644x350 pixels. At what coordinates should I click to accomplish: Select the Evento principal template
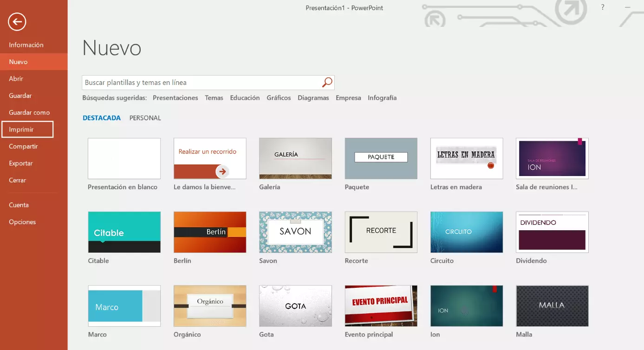(x=381, y=306)
